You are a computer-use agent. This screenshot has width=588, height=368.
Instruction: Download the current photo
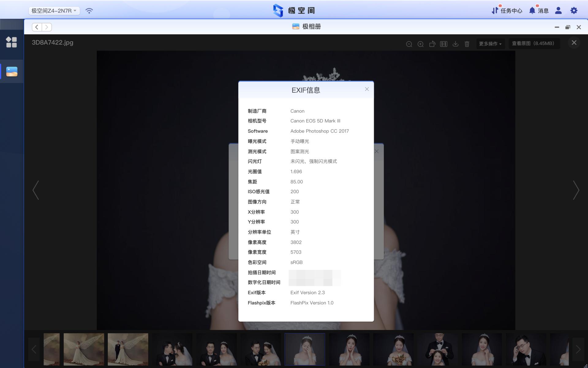point(455,44)
